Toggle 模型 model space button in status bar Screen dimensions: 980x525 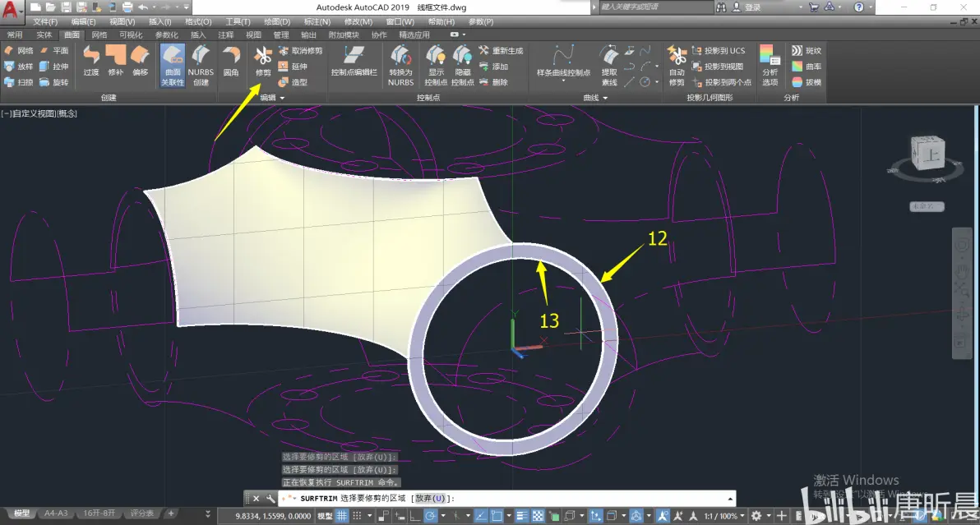click(325, 516)
